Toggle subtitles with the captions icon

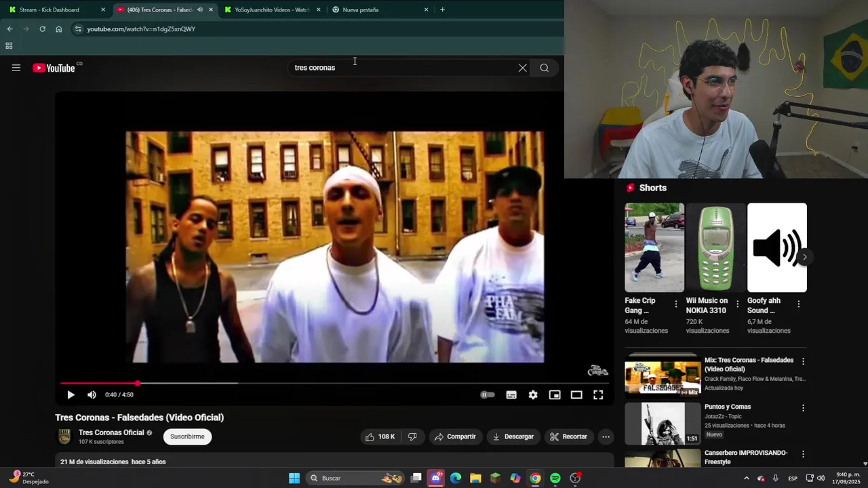coord(511,394)
